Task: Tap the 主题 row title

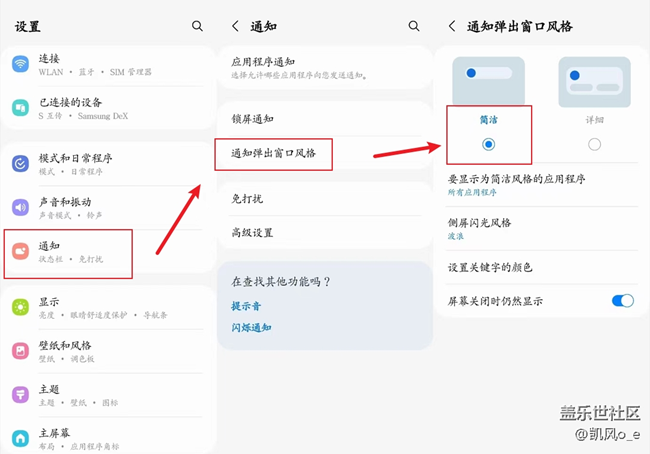Action: click(49, 389)
